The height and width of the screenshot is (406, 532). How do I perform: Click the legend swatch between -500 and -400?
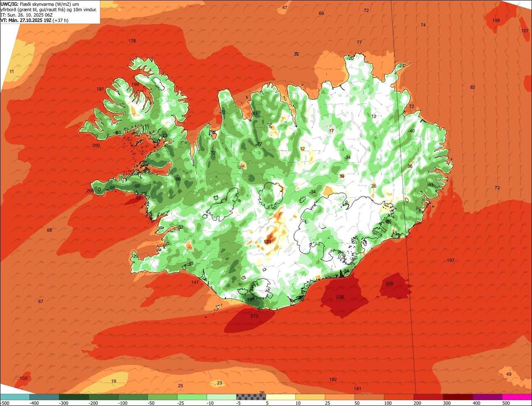(x=15, y=397)
